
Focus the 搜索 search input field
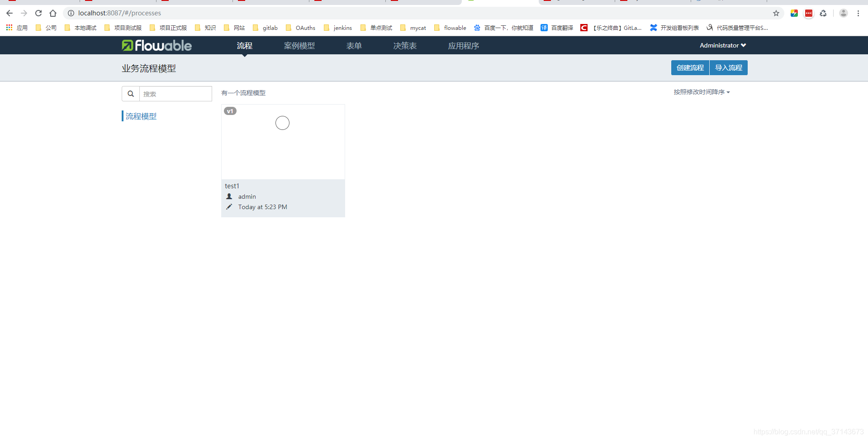coord(175,94)
